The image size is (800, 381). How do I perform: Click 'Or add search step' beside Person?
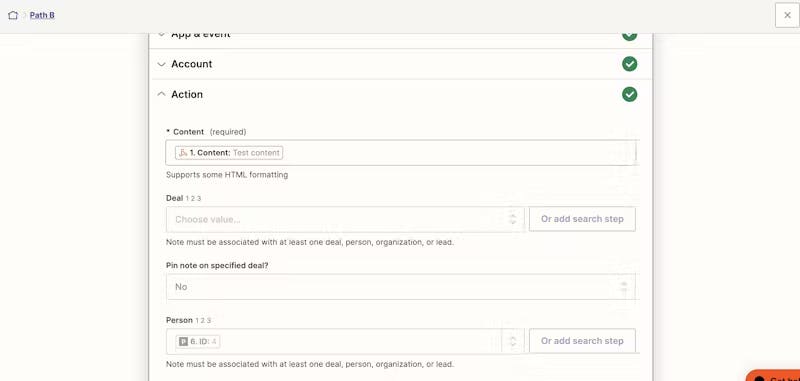pyautogui.click(x=582, y=341)
